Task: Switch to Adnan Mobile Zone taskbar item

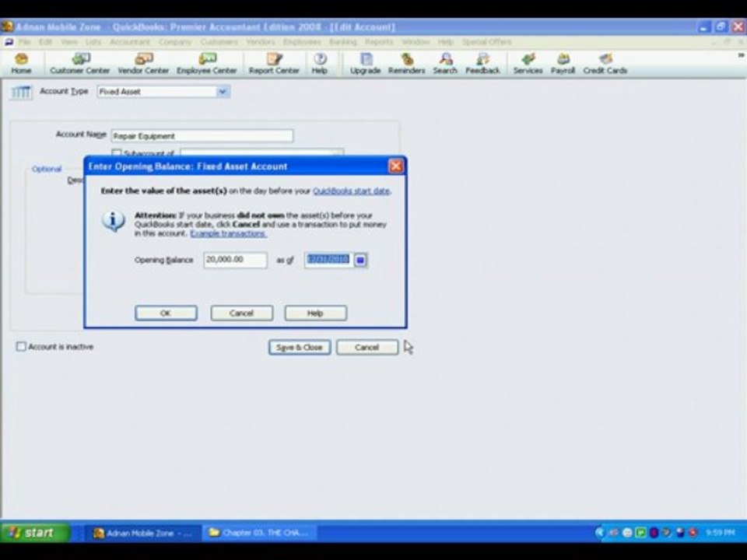Action: [143, 533]
